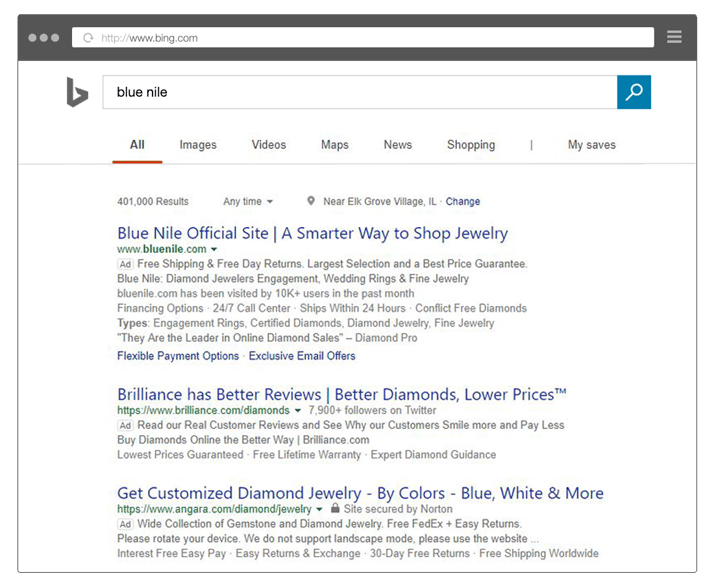Switch to the Images tab
Screen dimensions: 714x587
198,145
